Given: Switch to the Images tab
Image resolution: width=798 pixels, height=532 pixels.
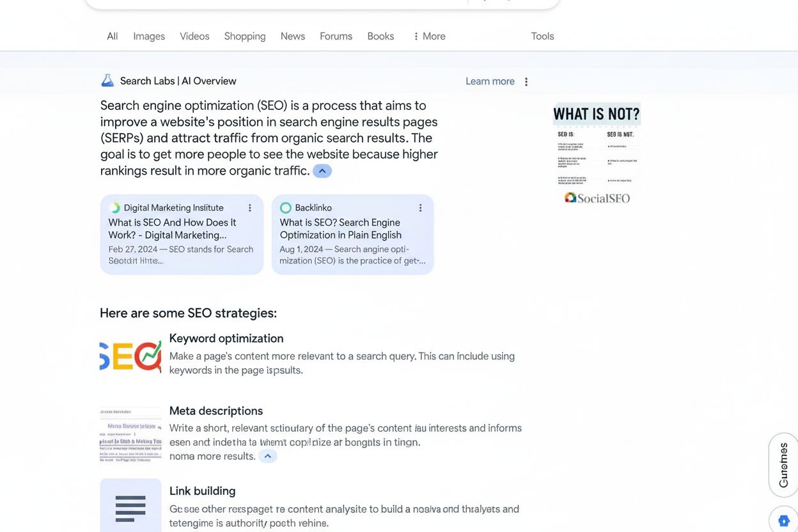Looking at the screenshot, I should [x=148, y=36].
